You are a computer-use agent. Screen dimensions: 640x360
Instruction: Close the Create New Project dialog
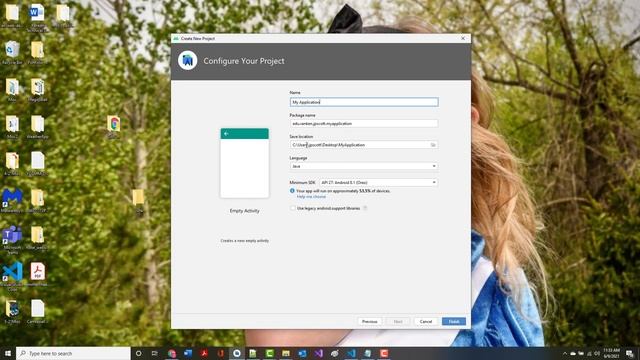[463, 38]
